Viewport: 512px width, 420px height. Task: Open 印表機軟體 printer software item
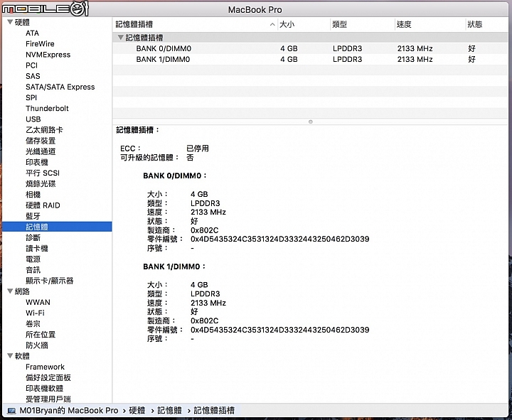[x=44, y=388]
